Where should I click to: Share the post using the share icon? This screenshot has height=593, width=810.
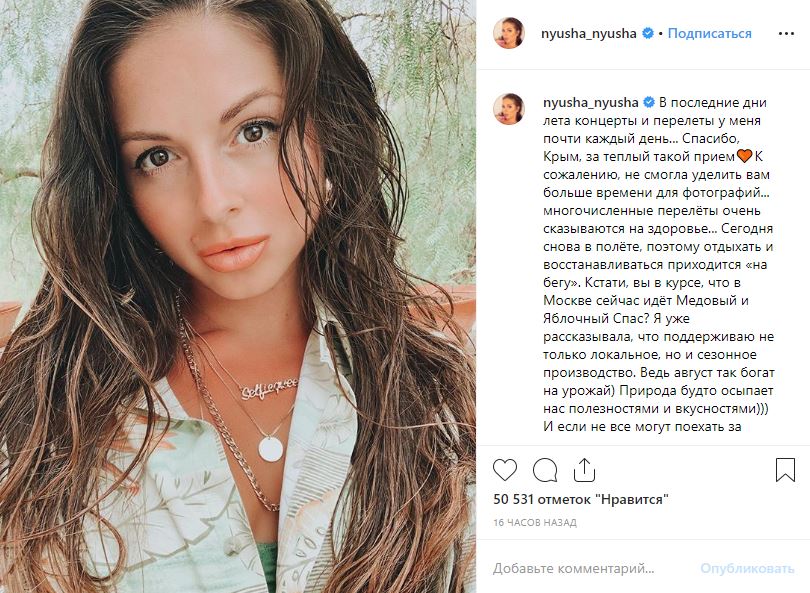[585, 470]
